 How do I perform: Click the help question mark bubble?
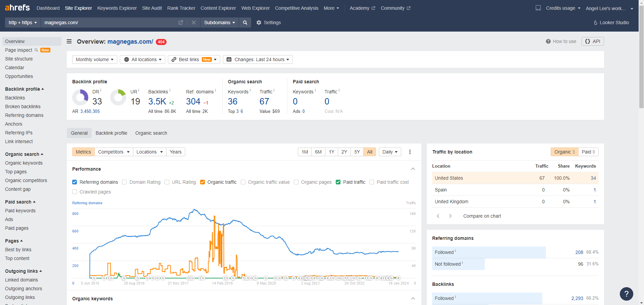(x=626, y=294)
